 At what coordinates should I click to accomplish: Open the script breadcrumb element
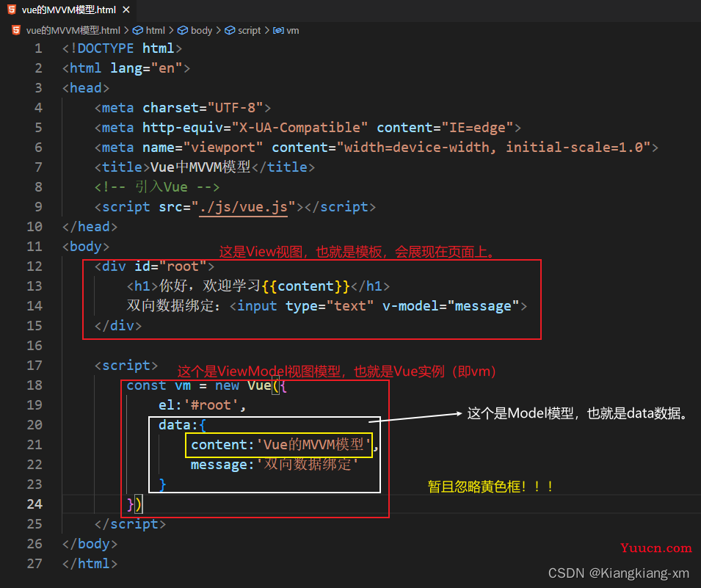point(249,30)
